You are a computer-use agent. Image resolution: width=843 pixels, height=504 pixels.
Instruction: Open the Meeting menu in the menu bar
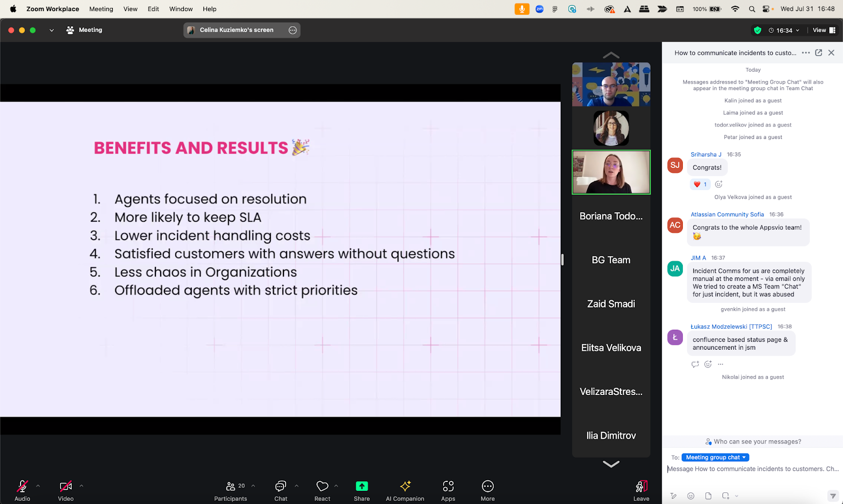point(101,8)
